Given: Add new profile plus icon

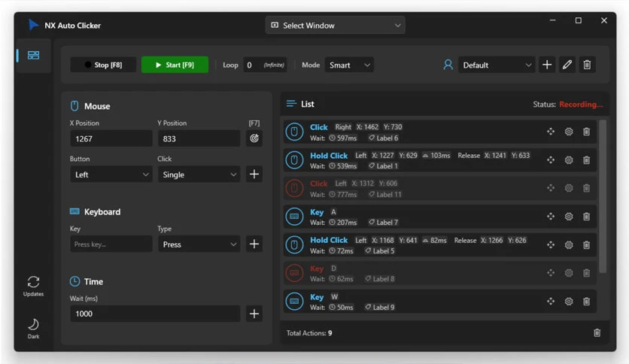Looking at the screenshot, I should [547, 65].
